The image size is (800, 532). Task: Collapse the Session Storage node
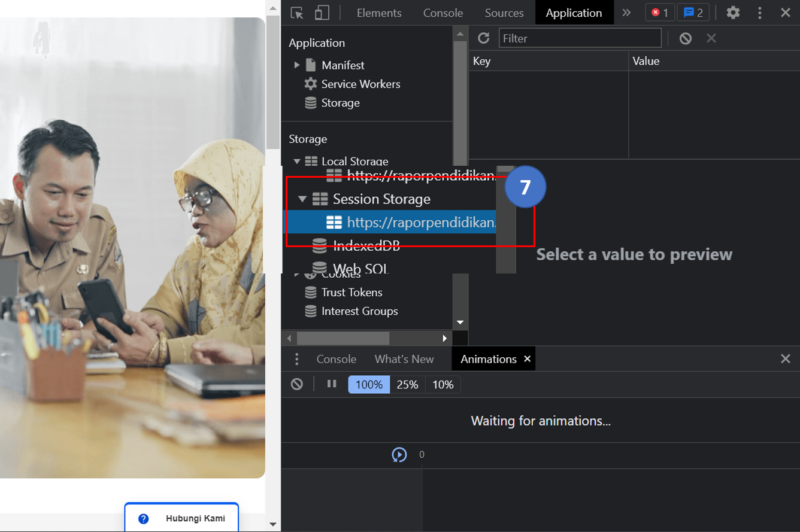(x=302, y=199)
